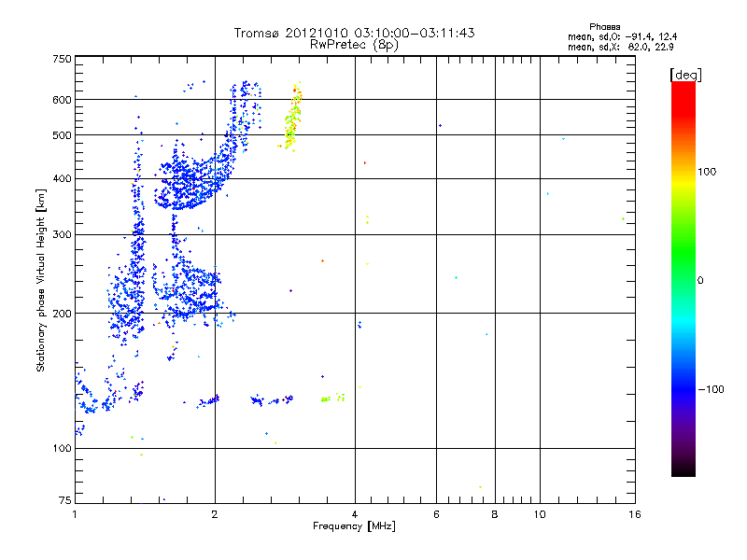Click the 'mean, sd,O: -91.4, 12.4' line
The width and height of the screenshot is (747, 560).
622,36
